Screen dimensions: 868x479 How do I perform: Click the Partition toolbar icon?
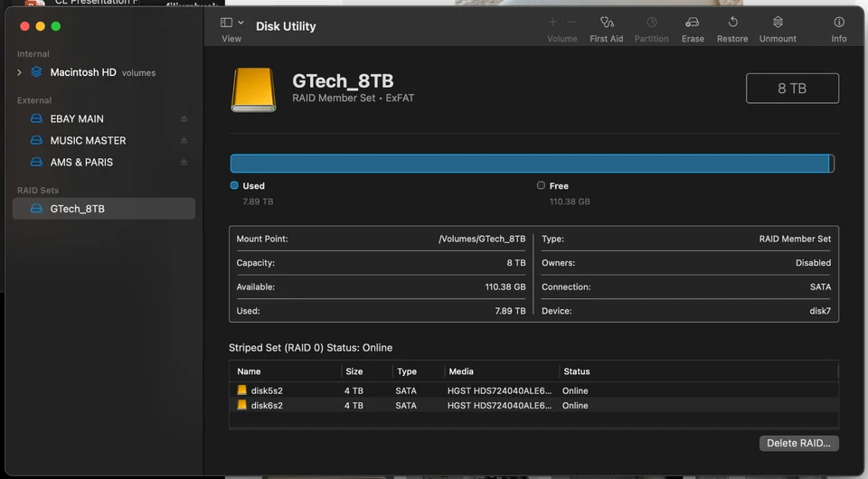point(652,22)
